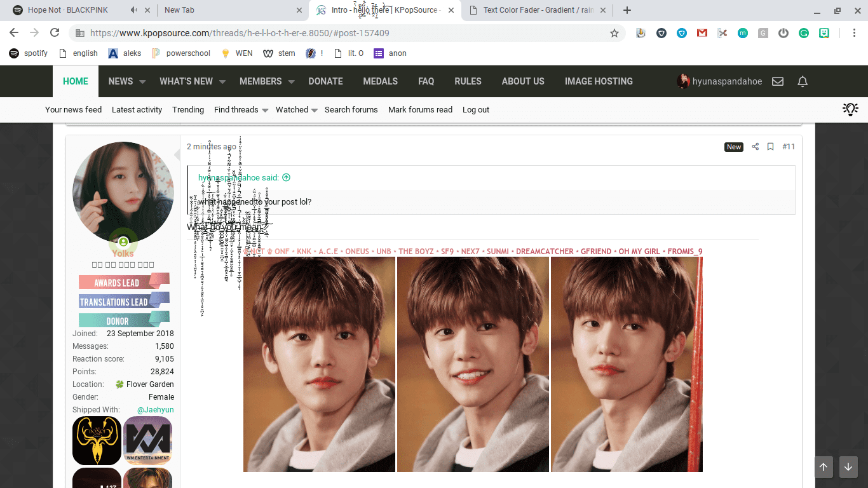Screen dimensions: 868x488
Task: Open the Grammarly extension icon
Action: pos(804,33)
